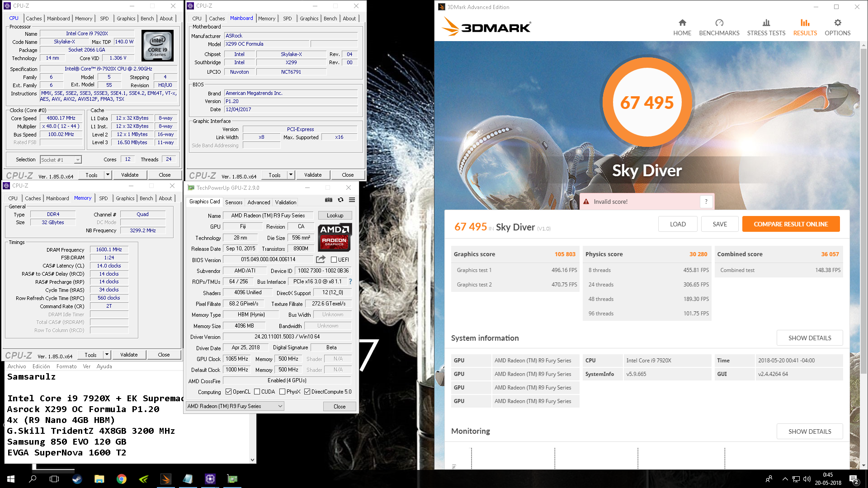This screenshot has width=868, height=488.
Task: Select the Advanced tab in GPU-Z
Action: coord(259,202)
